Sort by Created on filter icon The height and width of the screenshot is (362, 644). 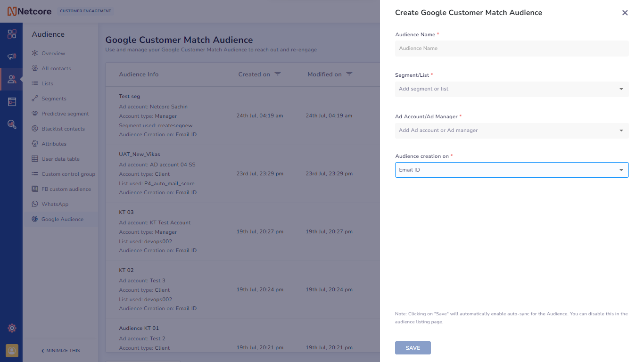pos(278,74)
